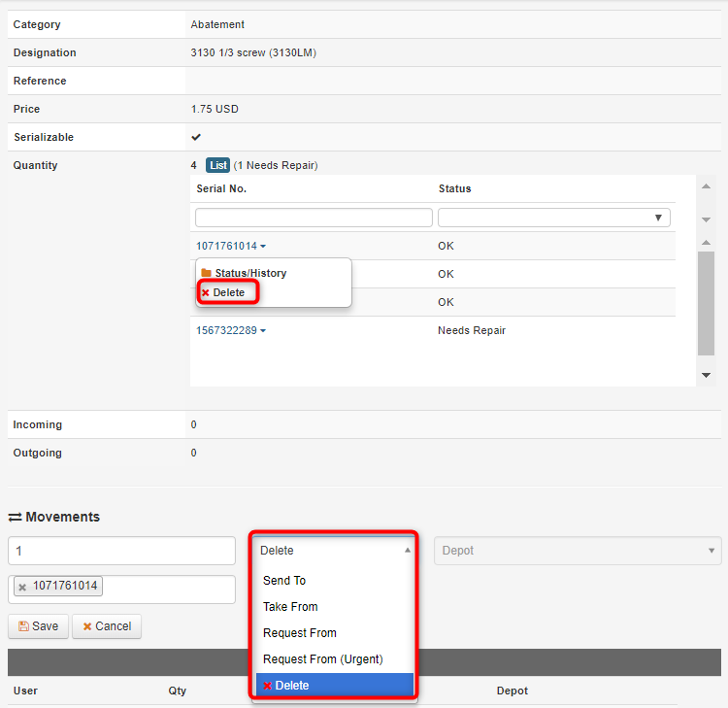
Task: Select Request From option
Action: (x=300, y=633)
